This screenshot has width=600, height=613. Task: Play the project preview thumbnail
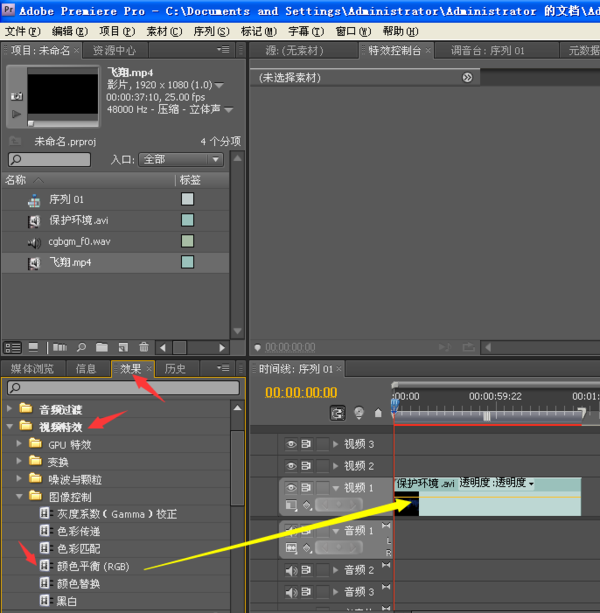pyautogui.click(x=15, y=114)
